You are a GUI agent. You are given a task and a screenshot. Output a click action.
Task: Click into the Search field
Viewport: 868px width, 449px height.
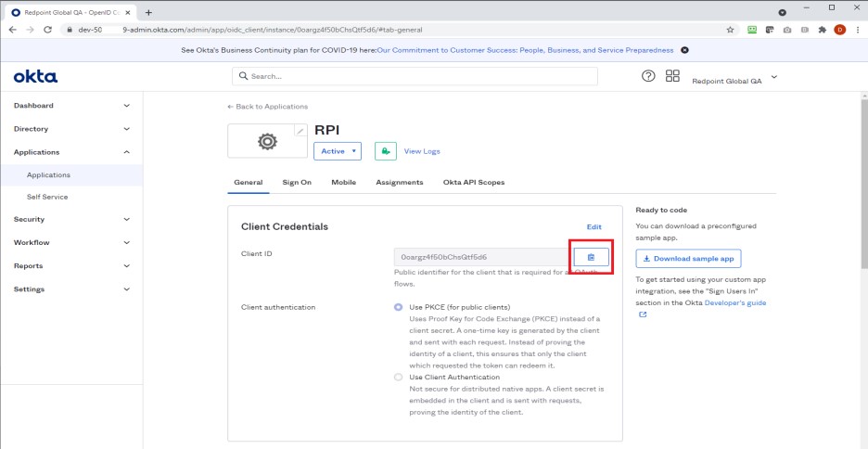[x=415, y=76]
